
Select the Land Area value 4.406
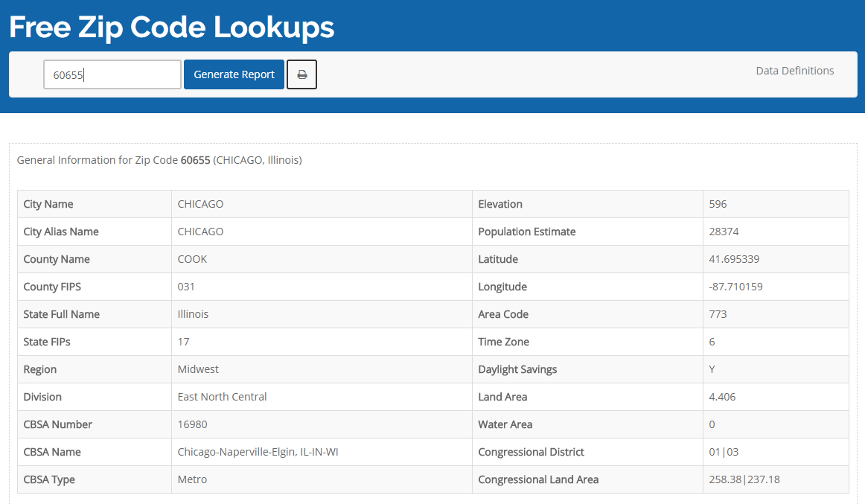tap(722, 397)
